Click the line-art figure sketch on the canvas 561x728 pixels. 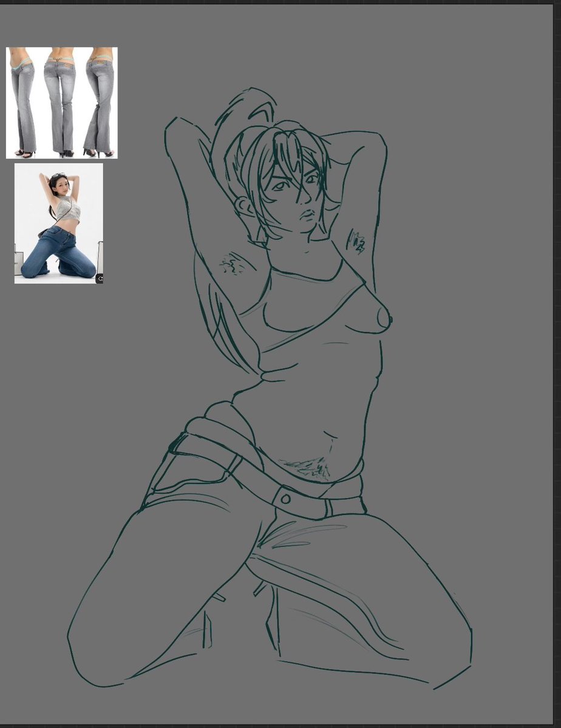pos(270,388)
